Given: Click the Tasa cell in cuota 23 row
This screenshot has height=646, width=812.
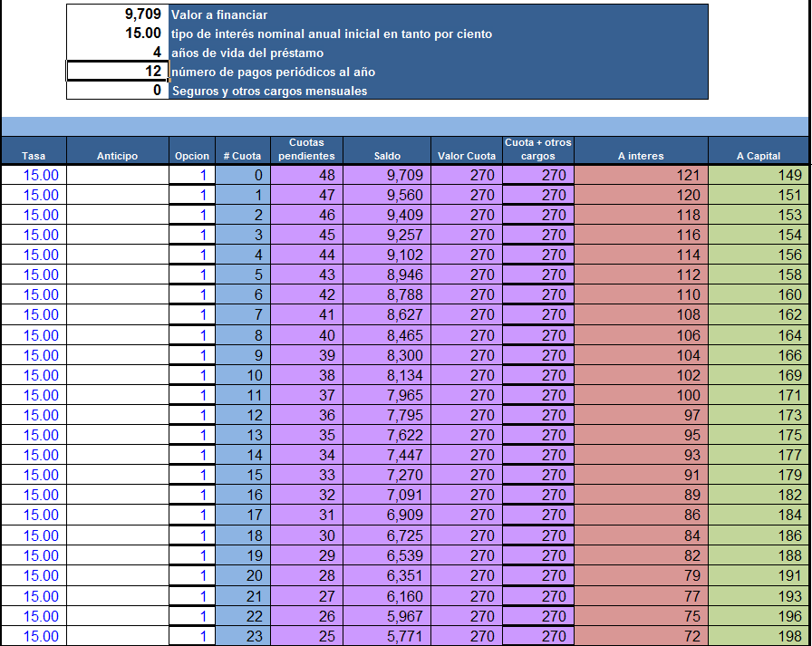Looking at the screenshot, I should click(x=34, y=636).
